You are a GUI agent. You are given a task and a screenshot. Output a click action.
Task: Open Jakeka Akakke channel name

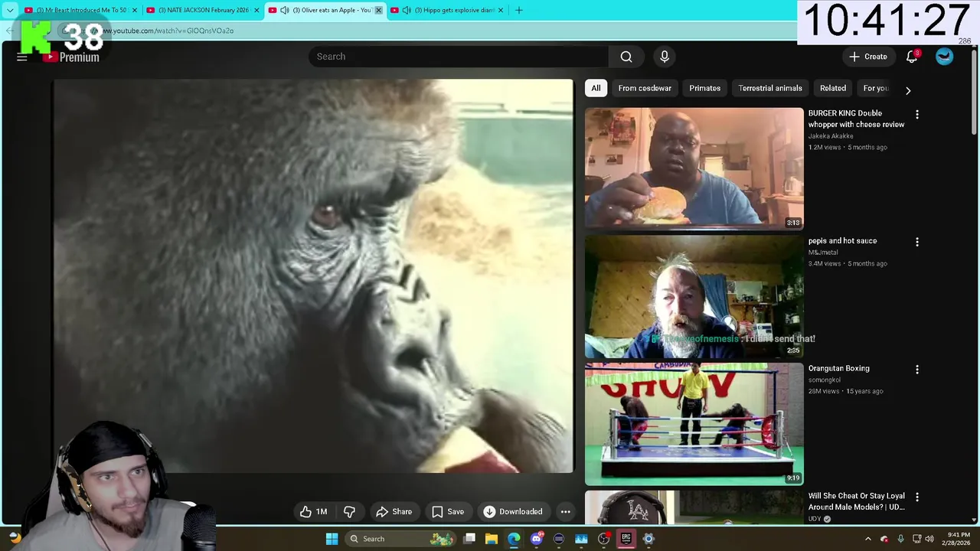pyautogui.click(x=831, y=136)
